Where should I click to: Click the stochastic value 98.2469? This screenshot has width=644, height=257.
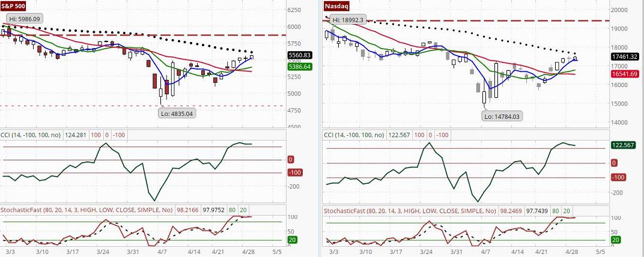511,211
